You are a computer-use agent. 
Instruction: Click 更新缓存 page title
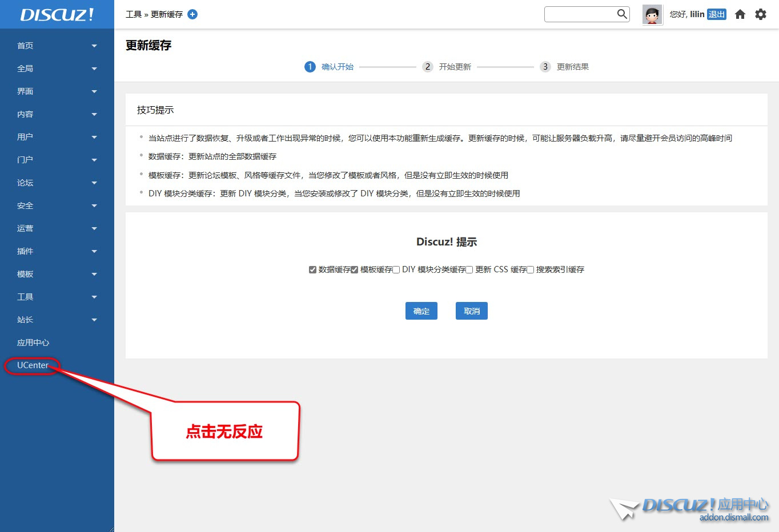pos(148,46)
